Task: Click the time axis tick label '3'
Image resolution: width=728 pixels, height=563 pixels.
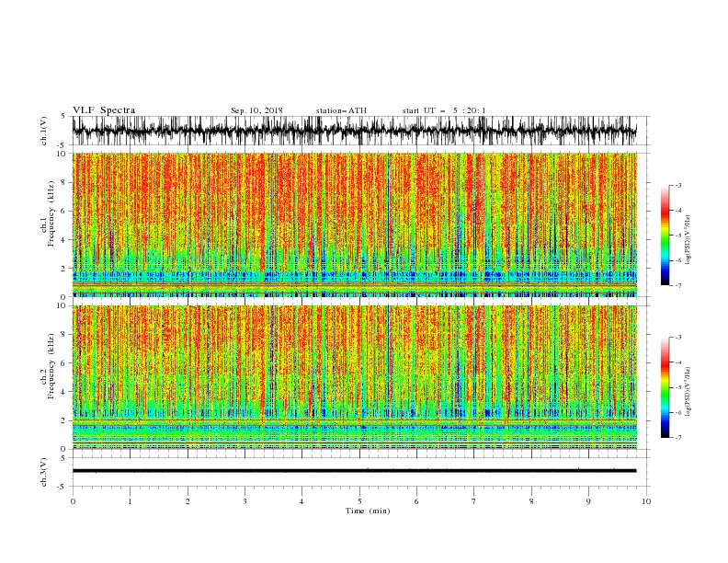Action: coord(245,501)
